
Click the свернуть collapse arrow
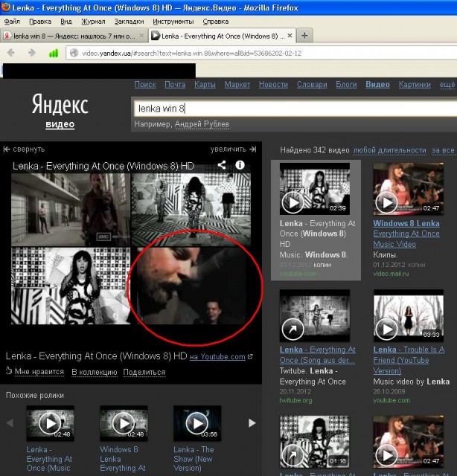click(x=24, y=149)
